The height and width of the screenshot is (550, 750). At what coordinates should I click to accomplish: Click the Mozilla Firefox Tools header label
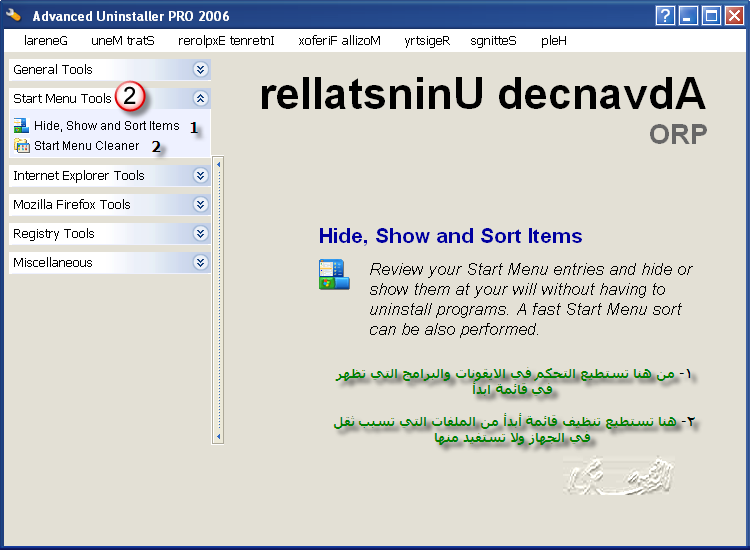coord(72,205)
